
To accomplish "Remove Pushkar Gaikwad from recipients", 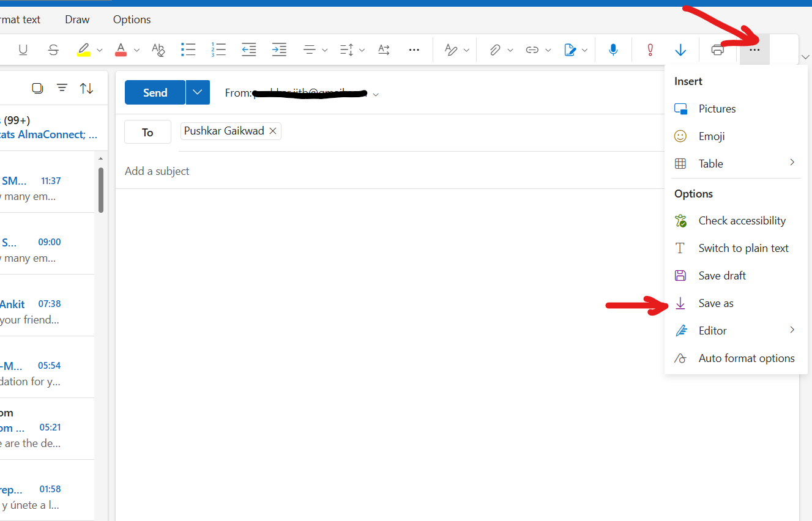I will (x=273, y=130).
